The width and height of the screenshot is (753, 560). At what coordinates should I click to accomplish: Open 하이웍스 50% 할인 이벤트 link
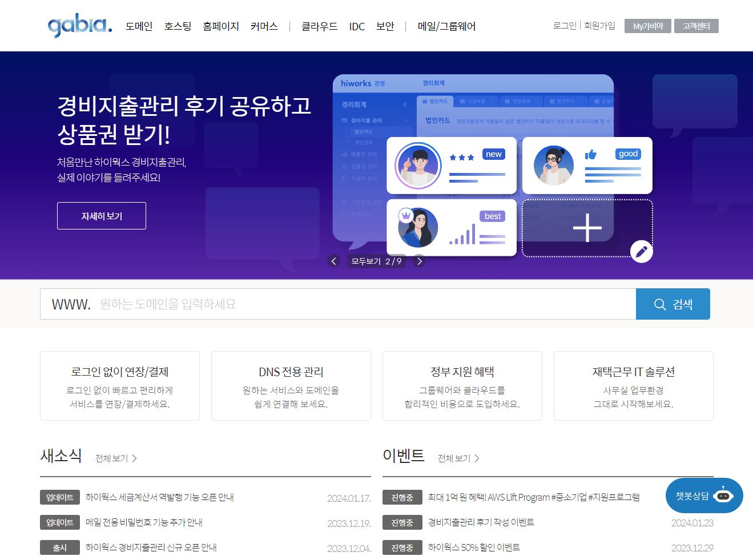tap(474, 547)
